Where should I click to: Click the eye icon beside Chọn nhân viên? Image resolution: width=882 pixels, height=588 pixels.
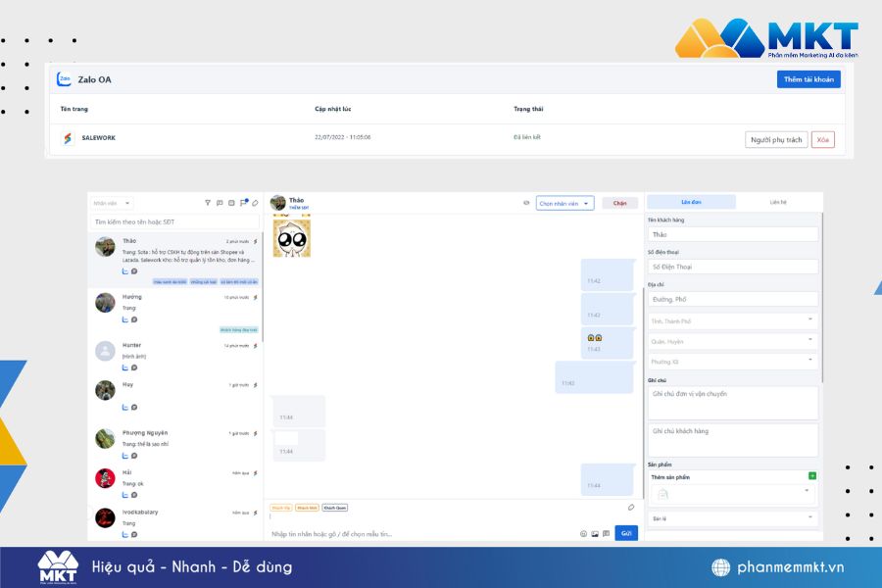pyautogui.click(x=526, y=203)
